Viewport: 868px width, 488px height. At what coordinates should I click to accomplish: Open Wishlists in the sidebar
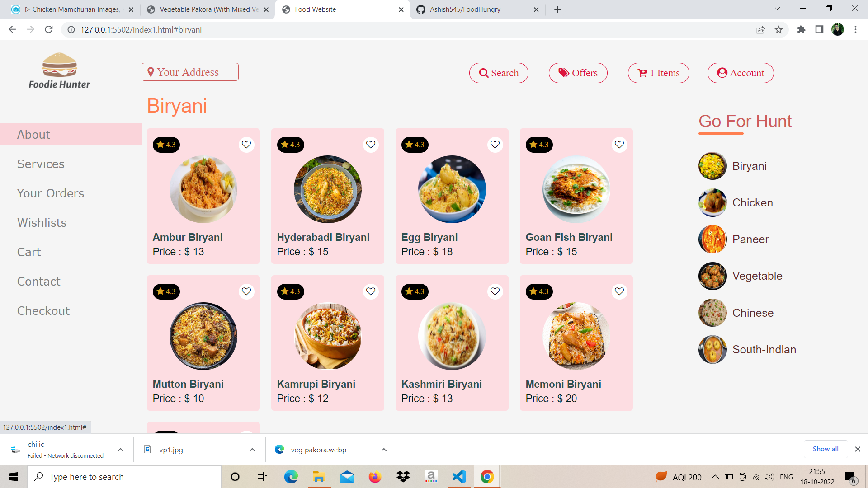[x=42, y=222]
